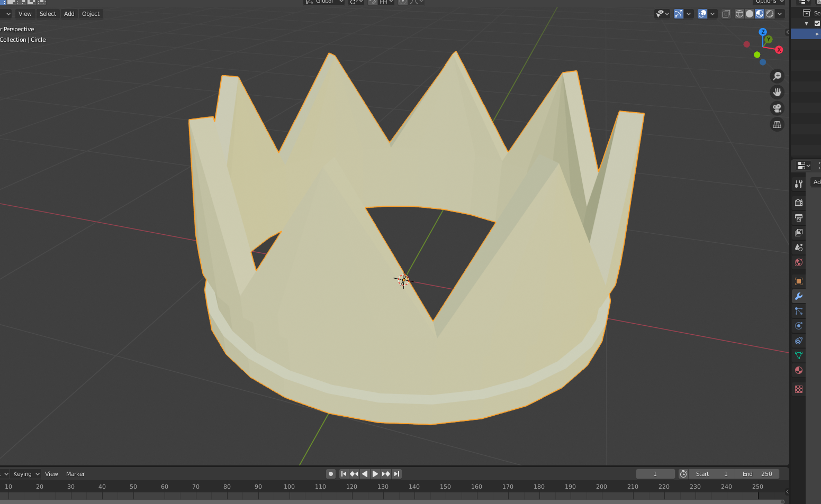
Task: Open the Render Properties tab
Action: [798, 203]
